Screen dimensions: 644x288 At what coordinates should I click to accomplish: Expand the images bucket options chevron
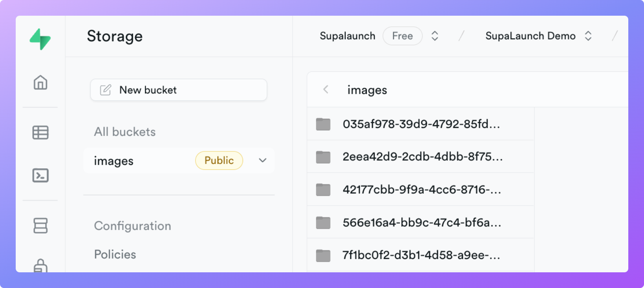[x=263, y=160]
